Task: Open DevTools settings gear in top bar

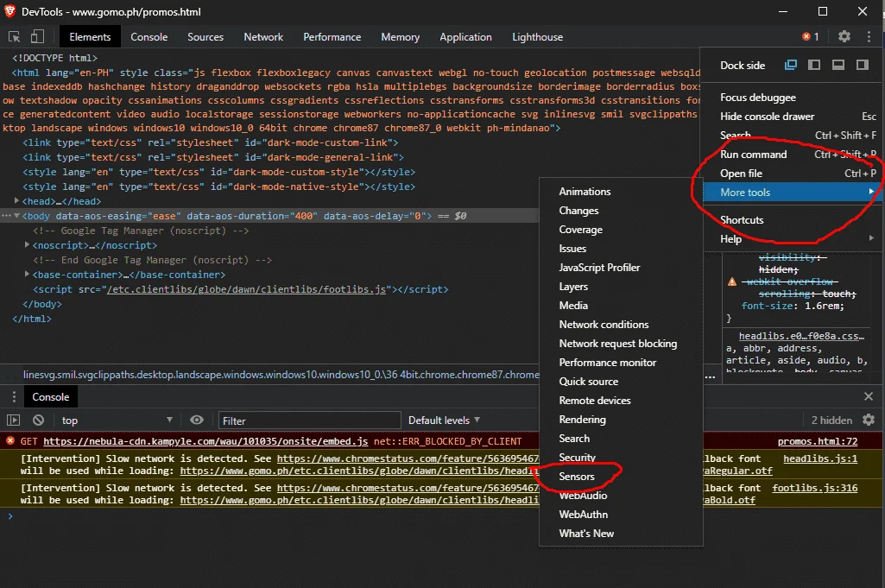Action: (x=844, y=36)
